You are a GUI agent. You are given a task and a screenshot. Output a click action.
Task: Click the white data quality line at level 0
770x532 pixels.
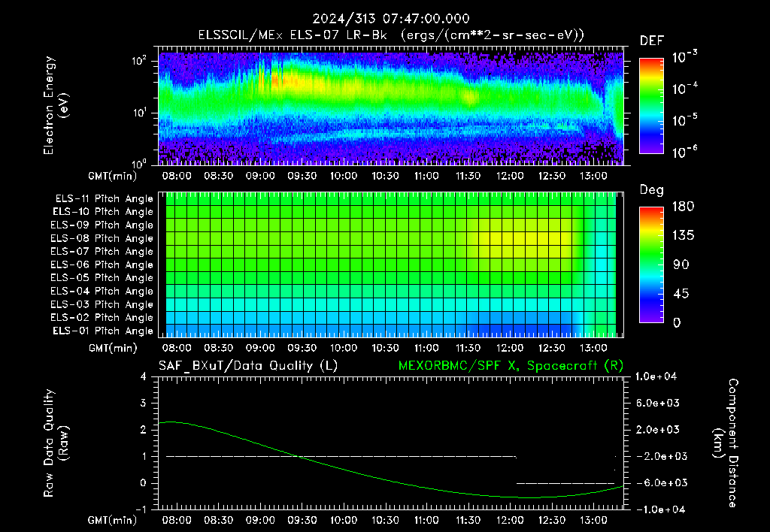click(565, 483)
